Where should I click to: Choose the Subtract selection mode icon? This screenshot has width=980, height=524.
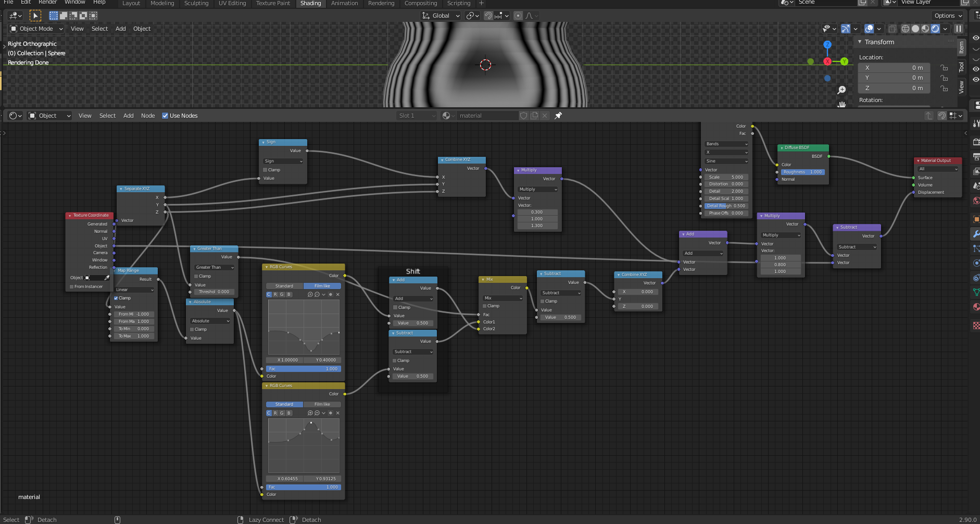[x=73, y=16]
